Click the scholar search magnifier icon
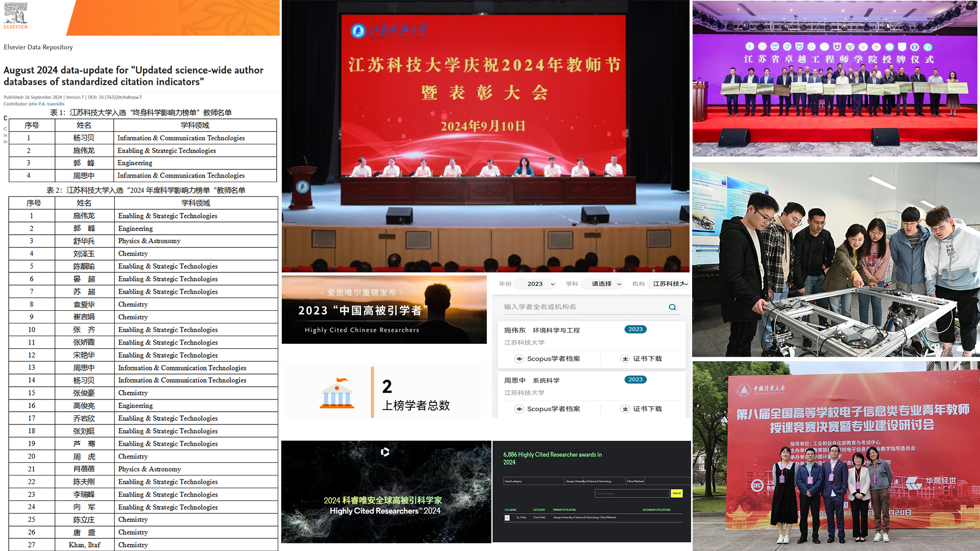This screenshot has height=551, width=980. pos(672,307)
